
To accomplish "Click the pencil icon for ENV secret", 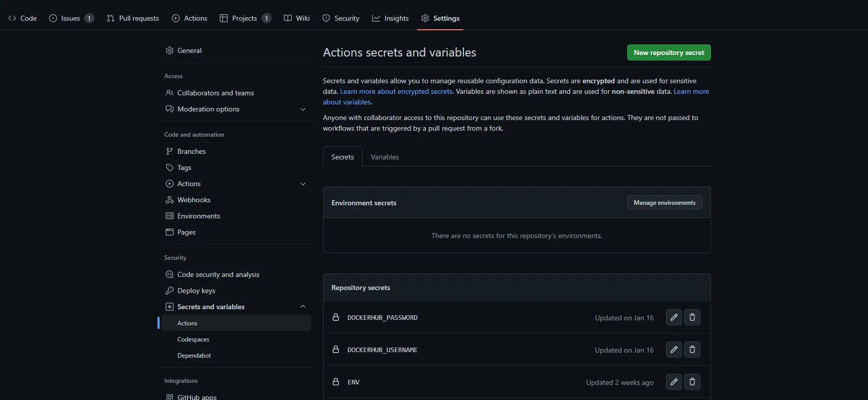I will pyautogui.click(x=674, y=382).
